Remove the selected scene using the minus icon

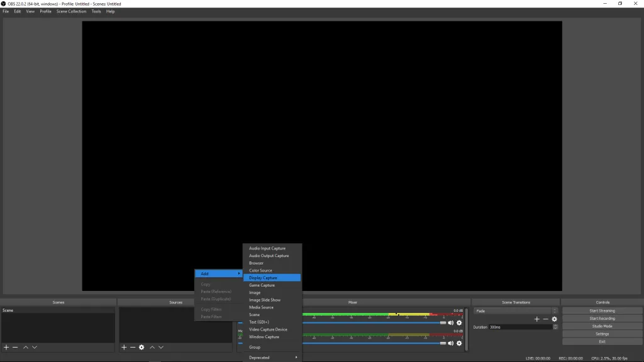[14, 347]
